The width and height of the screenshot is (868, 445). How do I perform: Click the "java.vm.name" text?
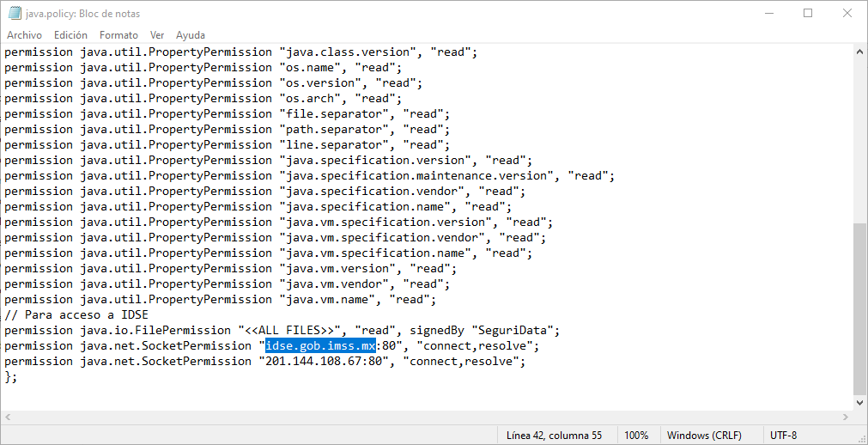click(327, 300)
